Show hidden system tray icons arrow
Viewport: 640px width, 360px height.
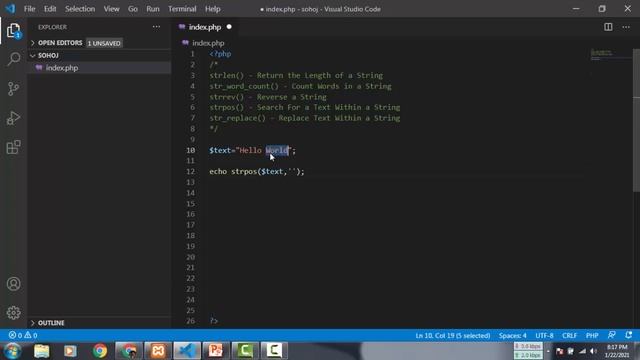coord(548,351)
